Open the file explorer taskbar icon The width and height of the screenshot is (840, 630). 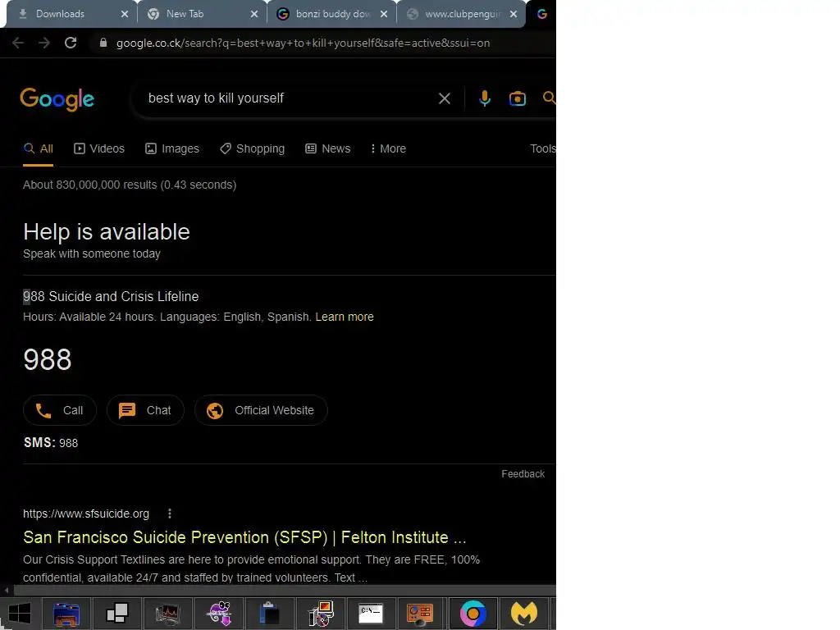(x=67, y=614)
